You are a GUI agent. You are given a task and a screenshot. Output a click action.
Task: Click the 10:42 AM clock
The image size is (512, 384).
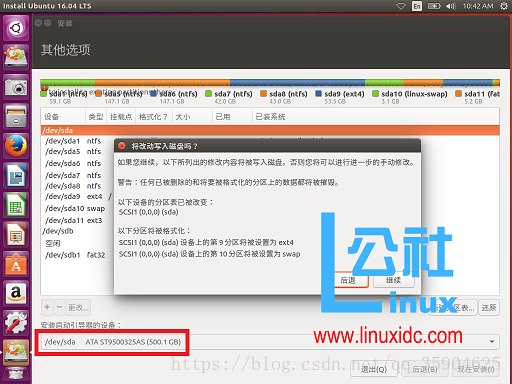point(478,6)
